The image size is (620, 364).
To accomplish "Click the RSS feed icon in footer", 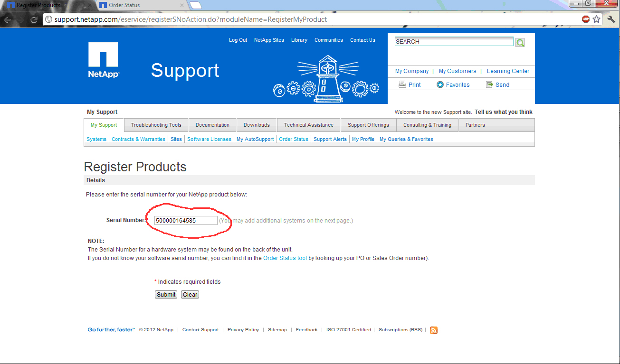I will click(x=433, y=330).
